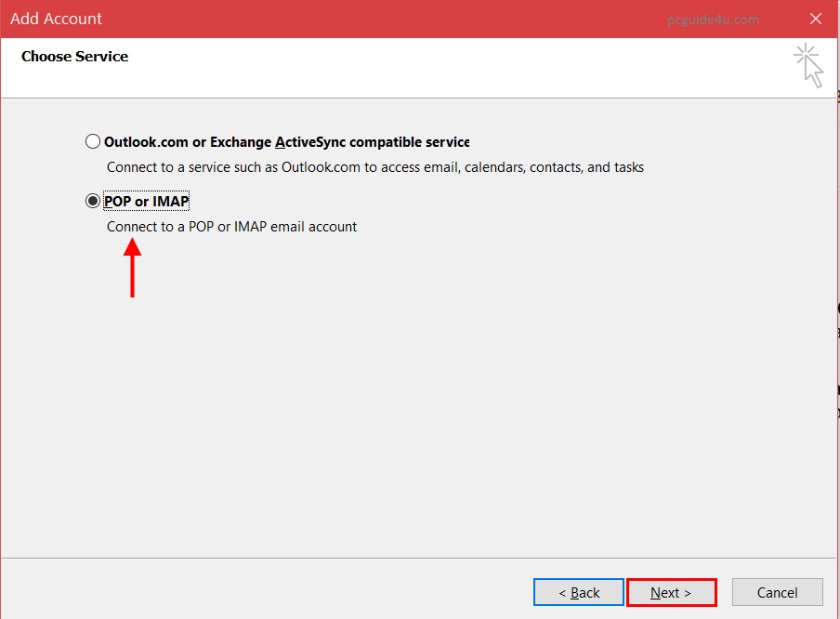Cancel the Add Account wizard
Image resolution: width=840 pixels, height=619 pixels.
[x=777, y=592]
